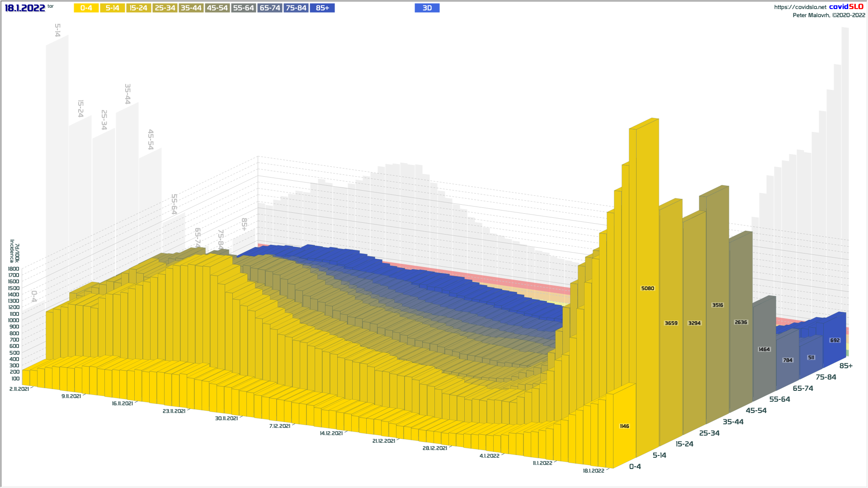Click the covidSLO logo
Screen dimensions: 868x488
point(846,7)
